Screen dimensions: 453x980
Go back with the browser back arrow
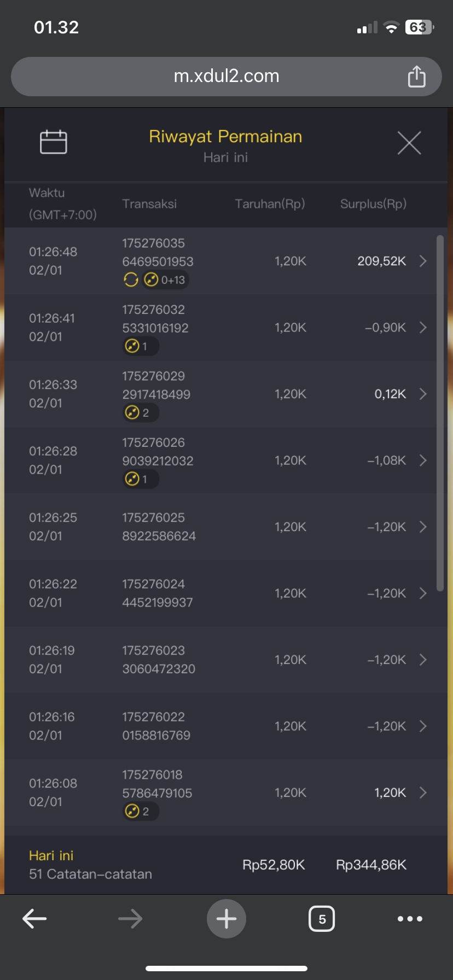pos(34,918)
